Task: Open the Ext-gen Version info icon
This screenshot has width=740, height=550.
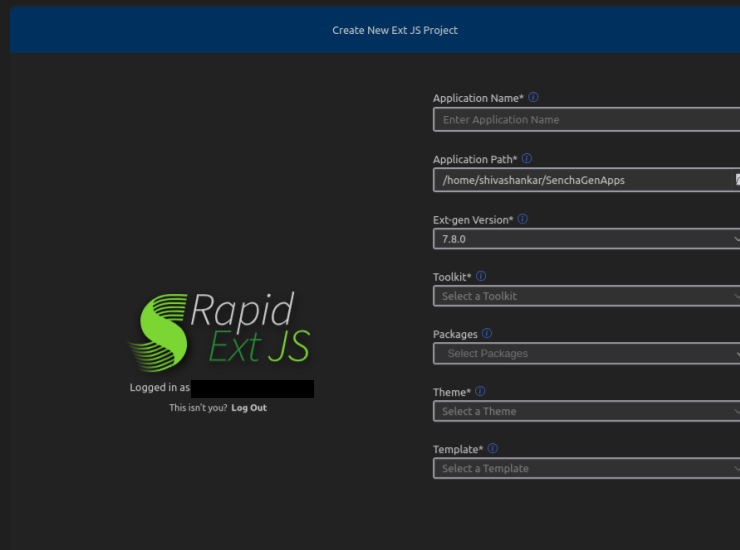Action: (x=523, y=219)
